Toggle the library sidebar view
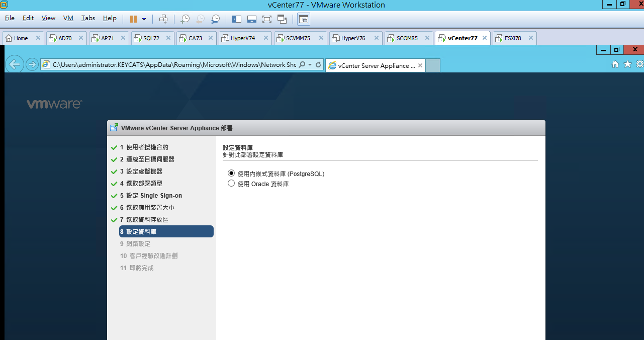This screenshot has width=644, height=340. [237, 19]
